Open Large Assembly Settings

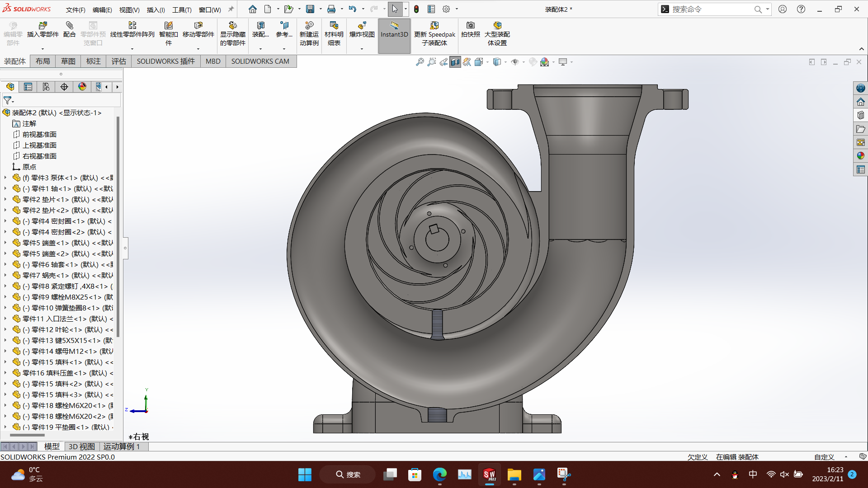497,33
